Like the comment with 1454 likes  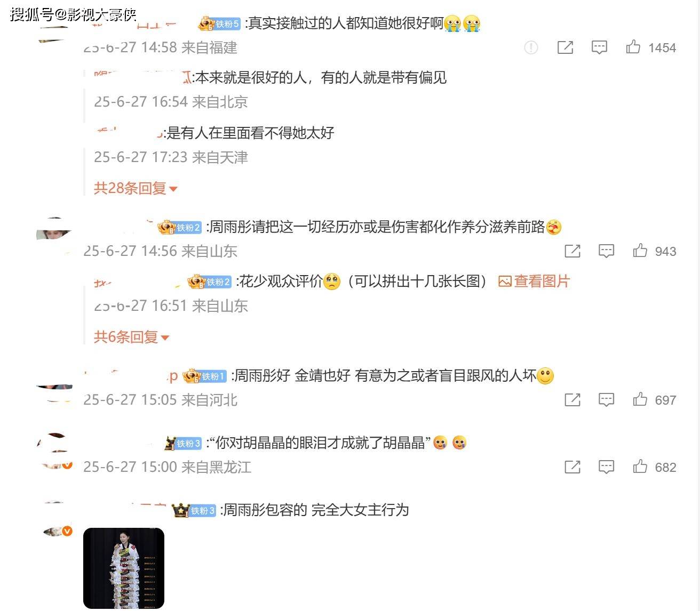coord(633,47)
